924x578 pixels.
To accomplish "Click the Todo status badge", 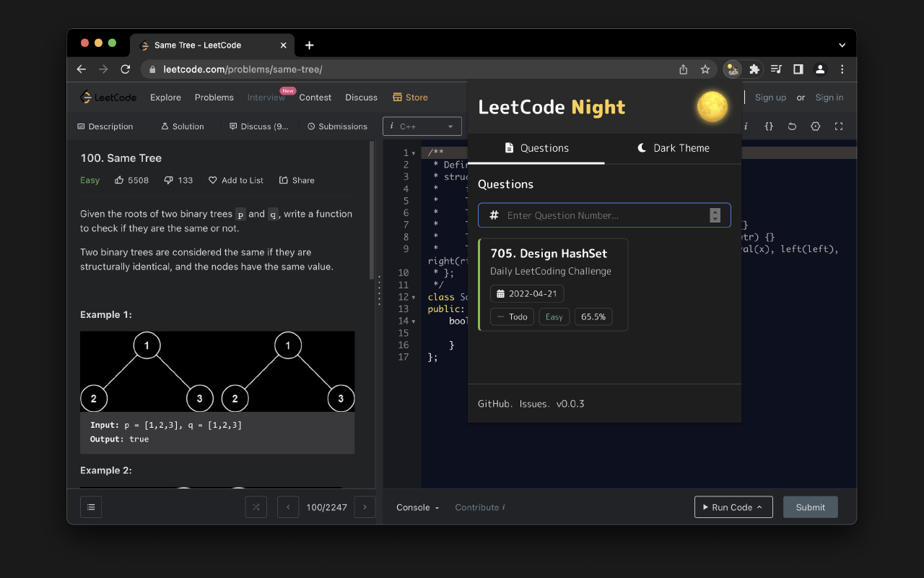I will (x=513, y=316).
